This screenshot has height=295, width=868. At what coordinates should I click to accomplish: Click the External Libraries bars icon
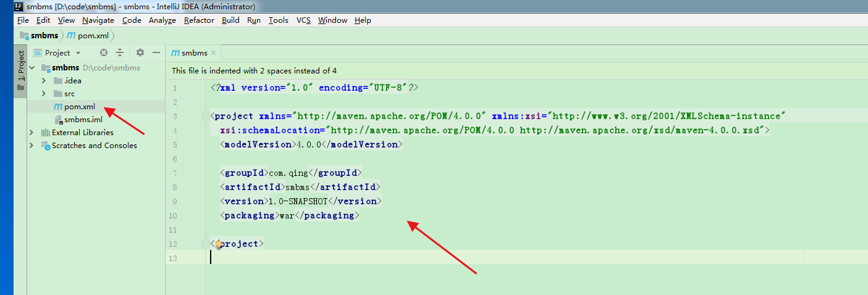[46, 133]
